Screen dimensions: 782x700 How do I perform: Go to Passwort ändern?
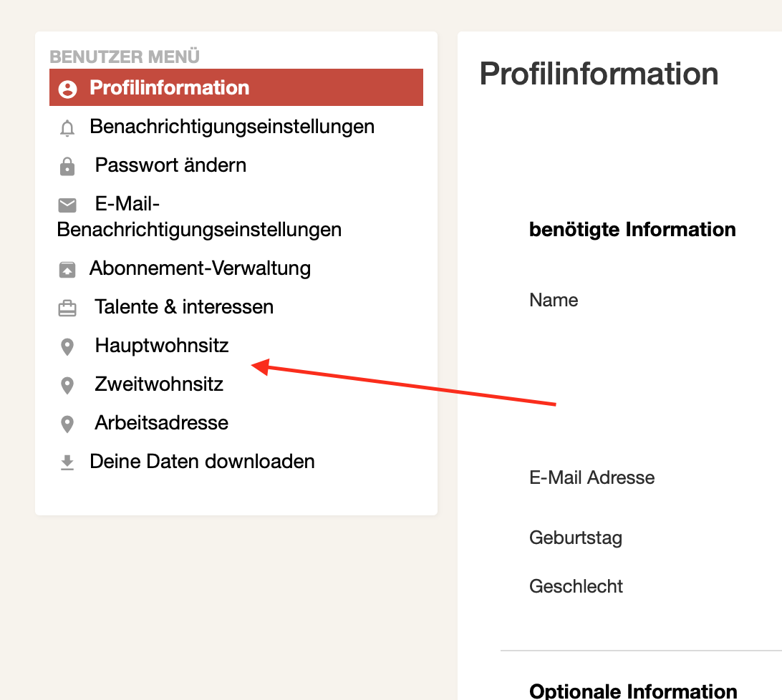[x=170, y=165]
